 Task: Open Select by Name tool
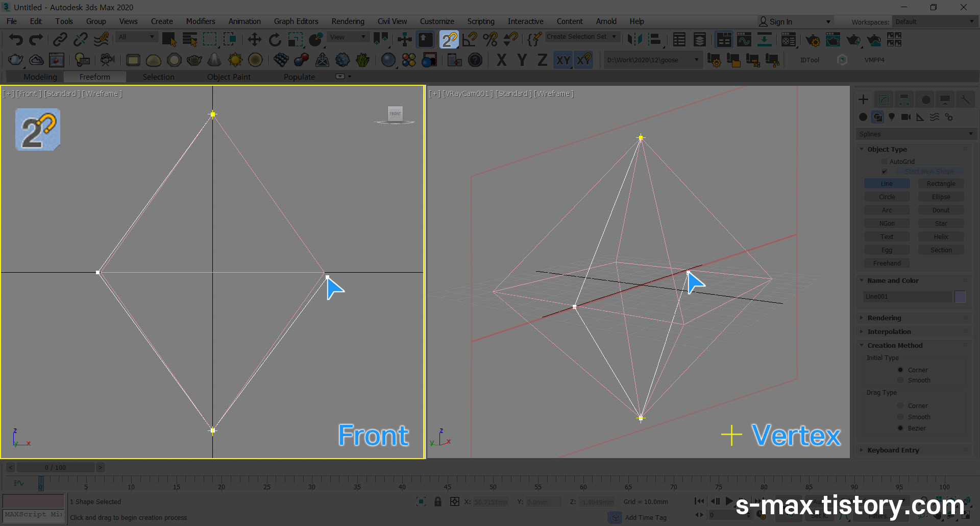pos(190,39)
